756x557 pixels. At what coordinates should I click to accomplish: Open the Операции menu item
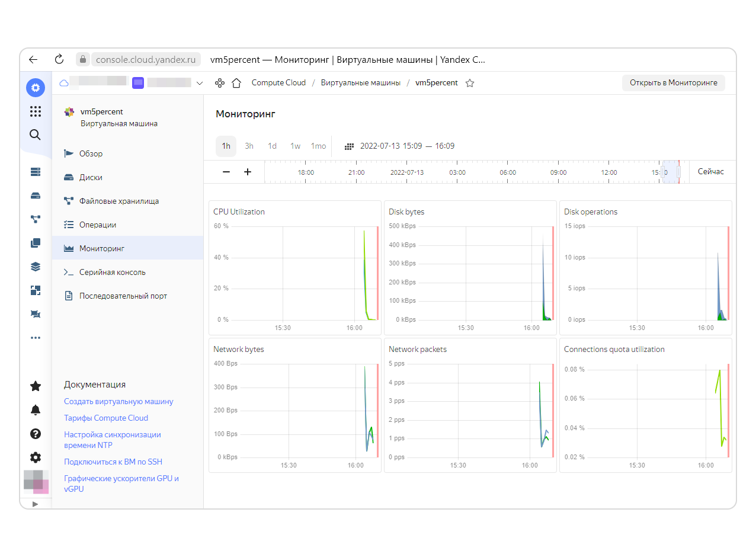pos(127,225)
